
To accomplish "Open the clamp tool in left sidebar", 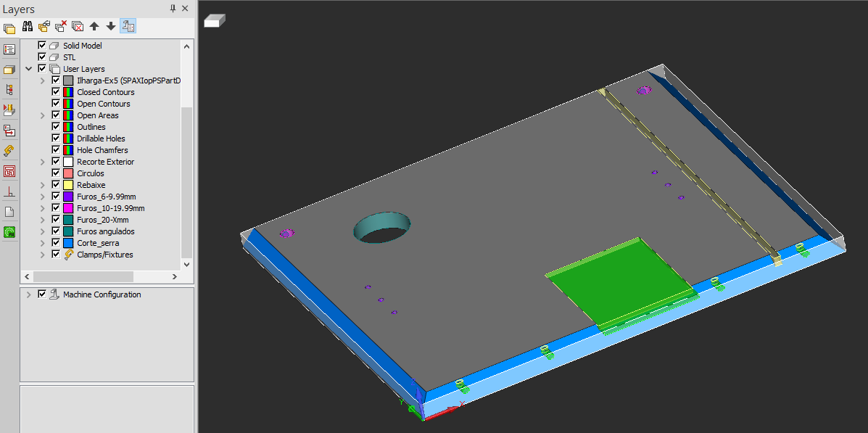I will pyautogui.click(x=9, y=151).
